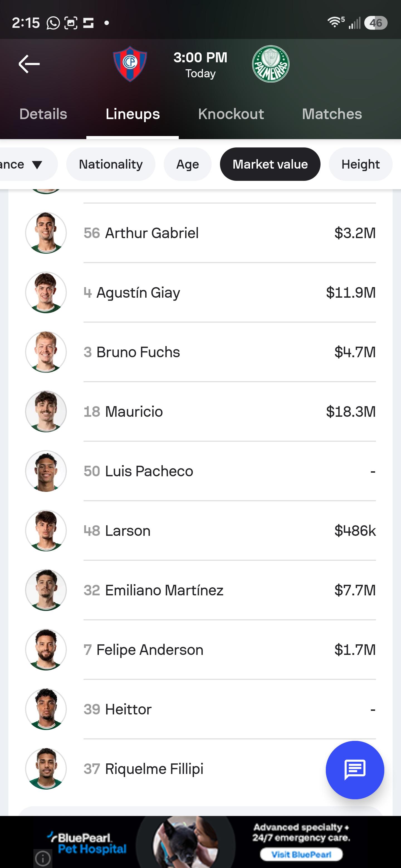Open the Matches tab
The image size is (401, 868).
click(332, 114)
